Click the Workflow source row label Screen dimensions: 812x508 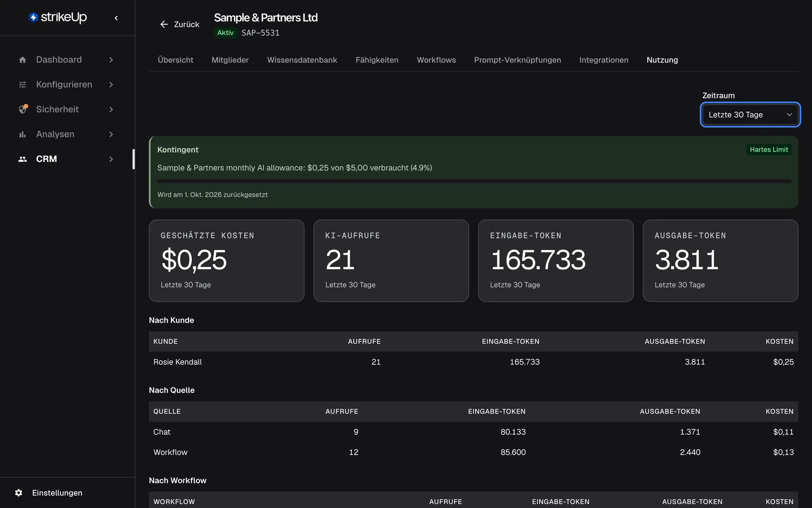coord(170,452)
